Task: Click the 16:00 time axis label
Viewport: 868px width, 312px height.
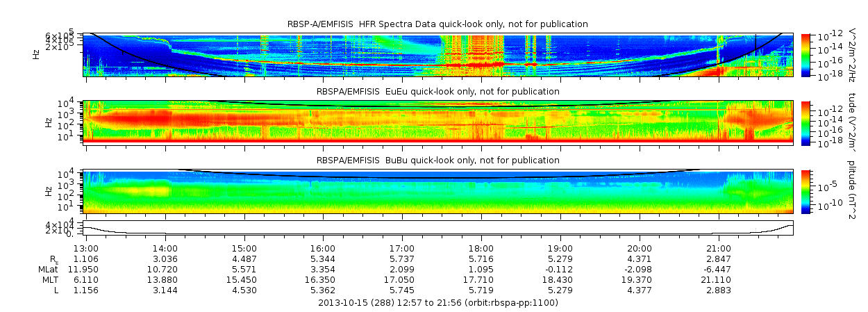Action: (323, 248)
